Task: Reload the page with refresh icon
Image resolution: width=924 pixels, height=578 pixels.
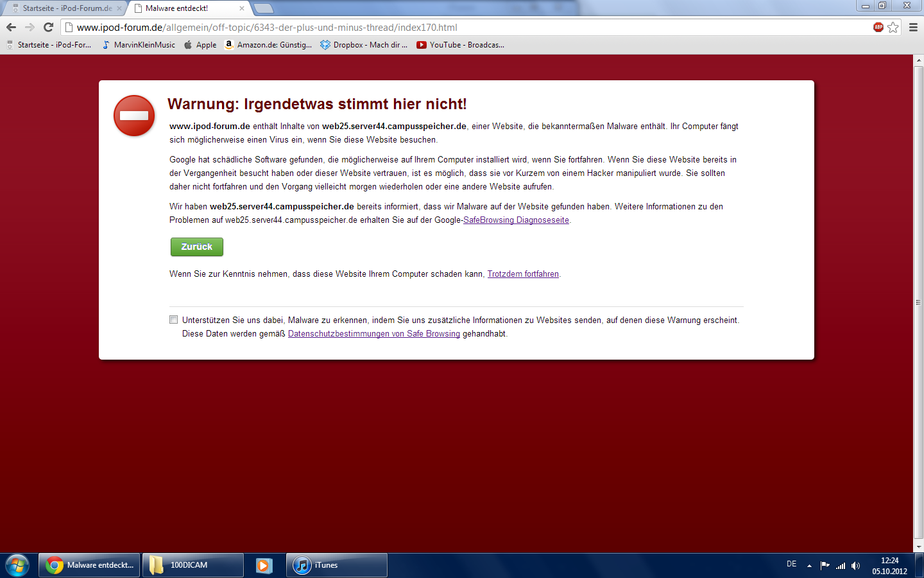Action: point(48,27)
